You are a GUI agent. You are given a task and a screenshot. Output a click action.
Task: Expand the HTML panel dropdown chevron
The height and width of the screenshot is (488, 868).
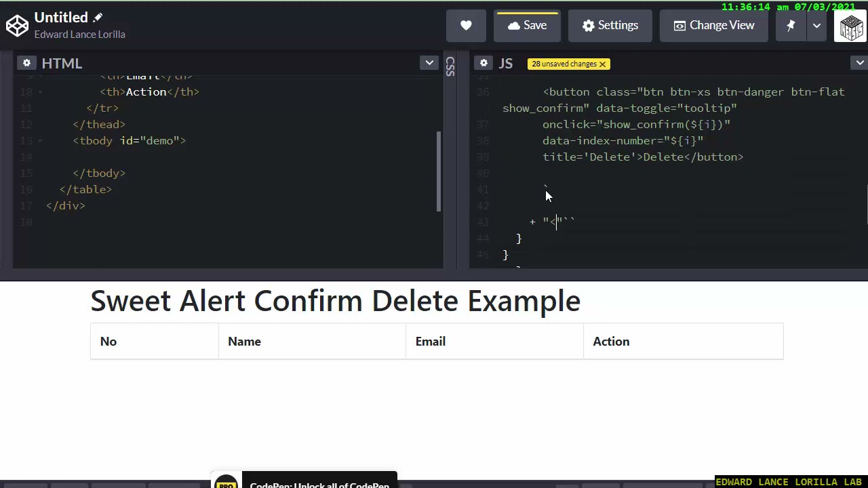click(x=429, y=63)
